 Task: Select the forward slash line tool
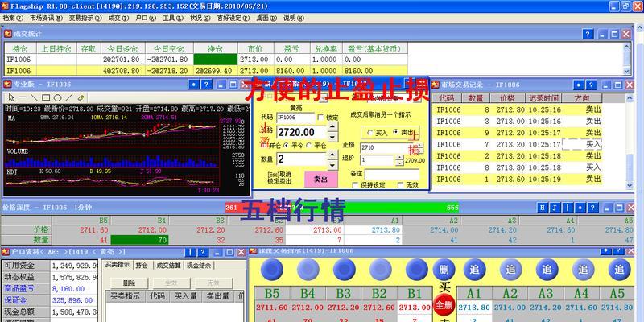(x=69, y=97)
